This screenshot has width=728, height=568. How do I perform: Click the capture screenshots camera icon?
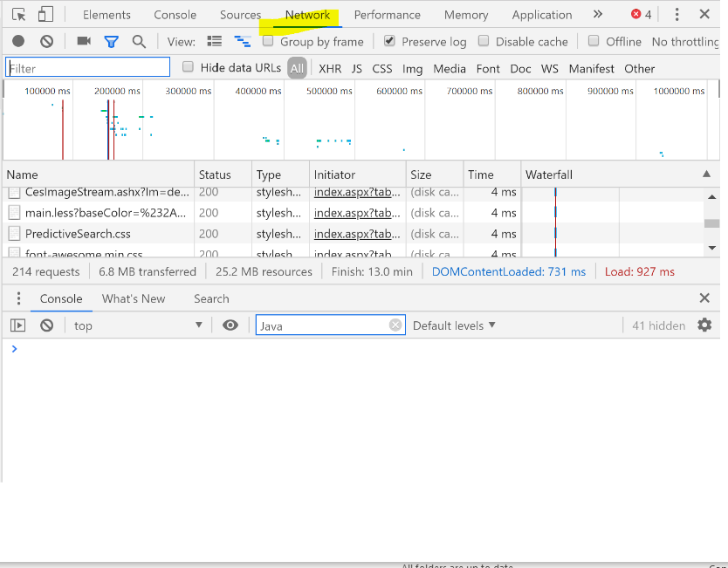pyautogui.click(x=84, y=41)
